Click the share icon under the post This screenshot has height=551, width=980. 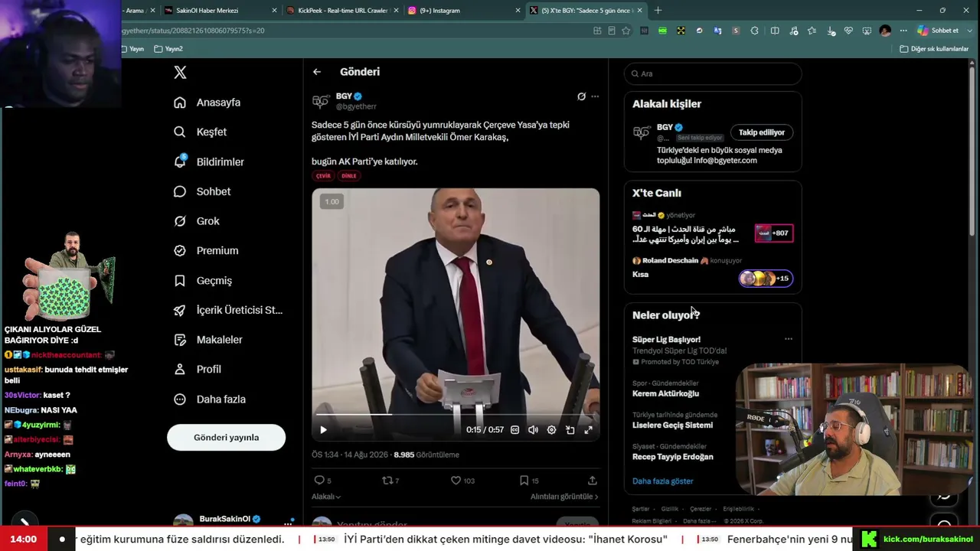pyautogui.click(x=592, y=481)
